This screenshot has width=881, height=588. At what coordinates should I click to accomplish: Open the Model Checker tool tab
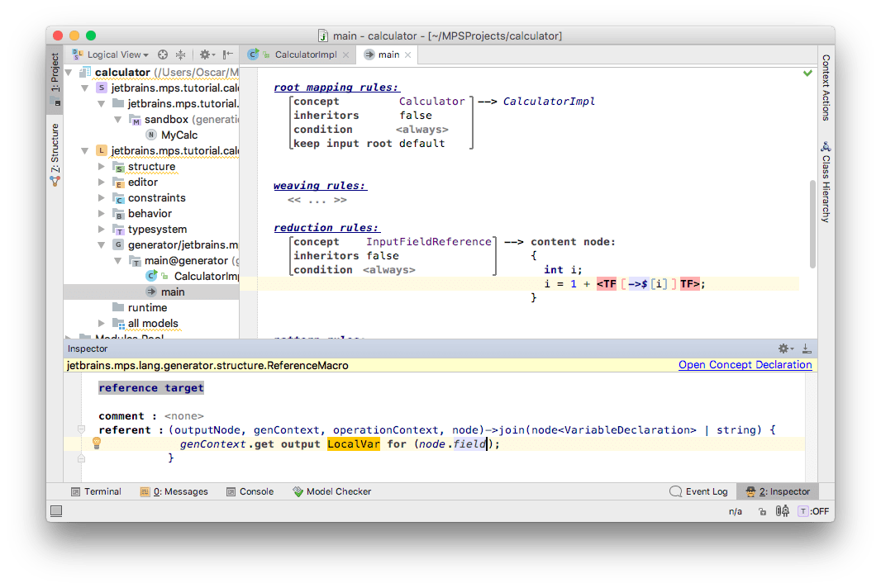click(333, 491)
